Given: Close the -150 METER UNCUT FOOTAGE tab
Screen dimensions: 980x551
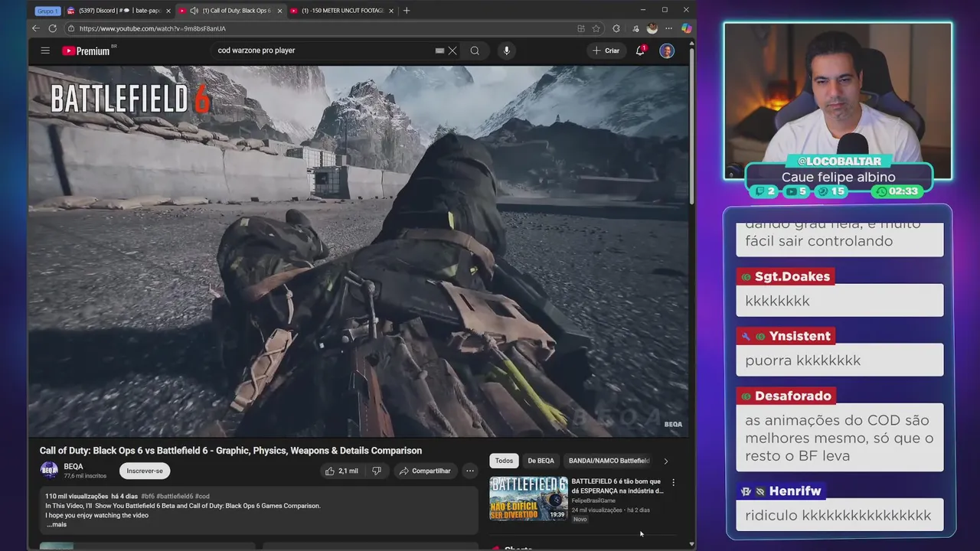Looking at the screenshot, I should (391, 11).
